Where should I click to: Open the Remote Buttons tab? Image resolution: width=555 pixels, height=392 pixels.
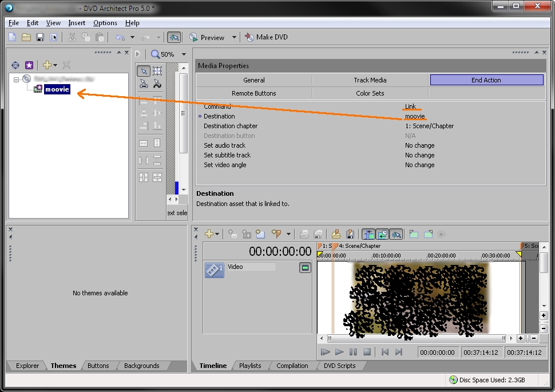254,93
